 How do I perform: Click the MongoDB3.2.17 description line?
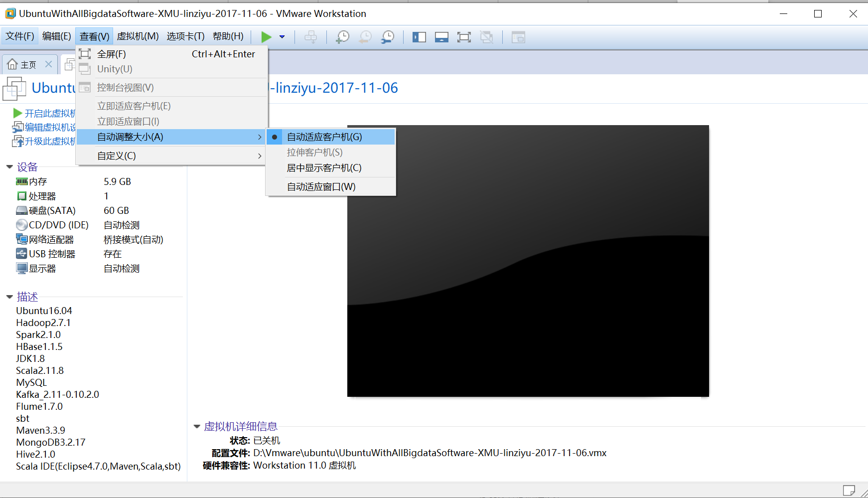[x=51, y=442]
